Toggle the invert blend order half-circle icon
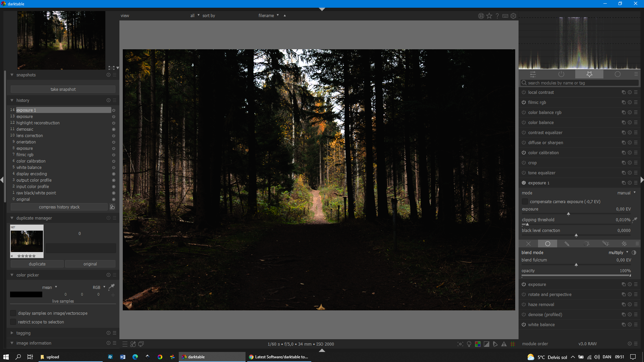 pyautogui.click(x=634, y=252)
